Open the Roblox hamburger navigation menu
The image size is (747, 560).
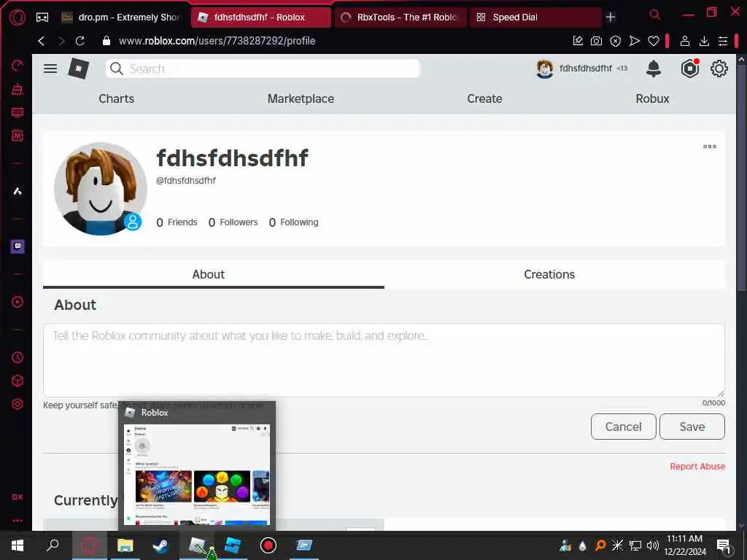(x=50, y=69)
